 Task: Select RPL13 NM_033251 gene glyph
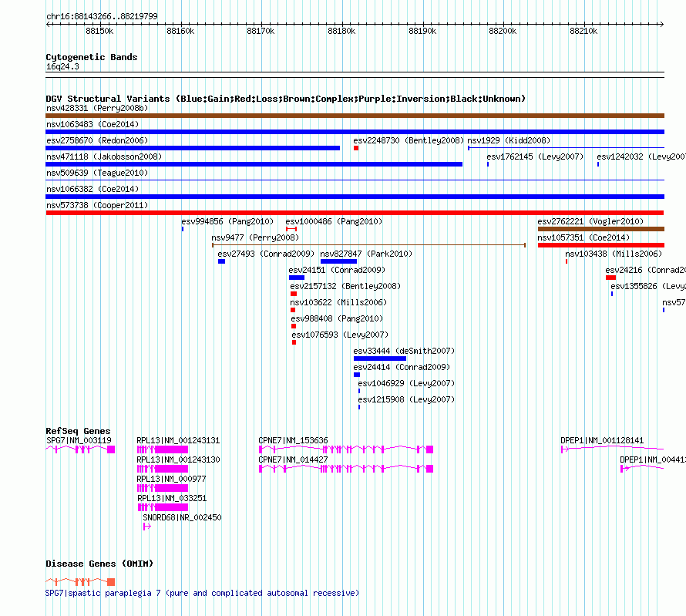coord(163,507)
